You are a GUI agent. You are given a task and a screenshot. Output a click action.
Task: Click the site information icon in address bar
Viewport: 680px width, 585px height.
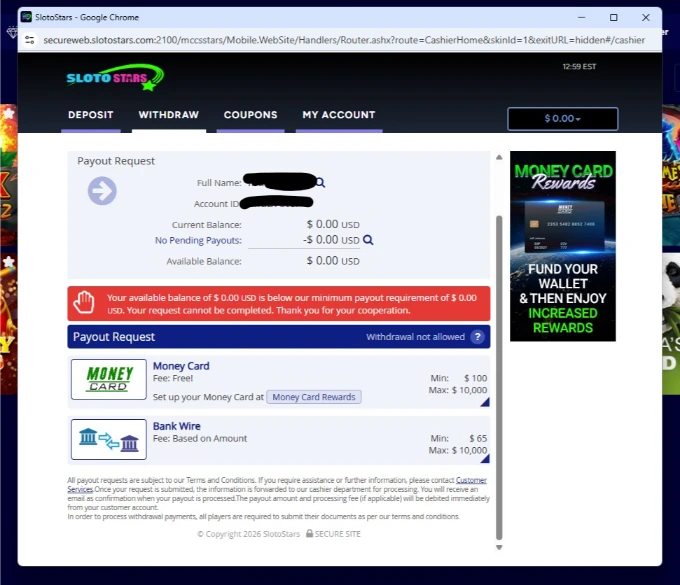30,40
